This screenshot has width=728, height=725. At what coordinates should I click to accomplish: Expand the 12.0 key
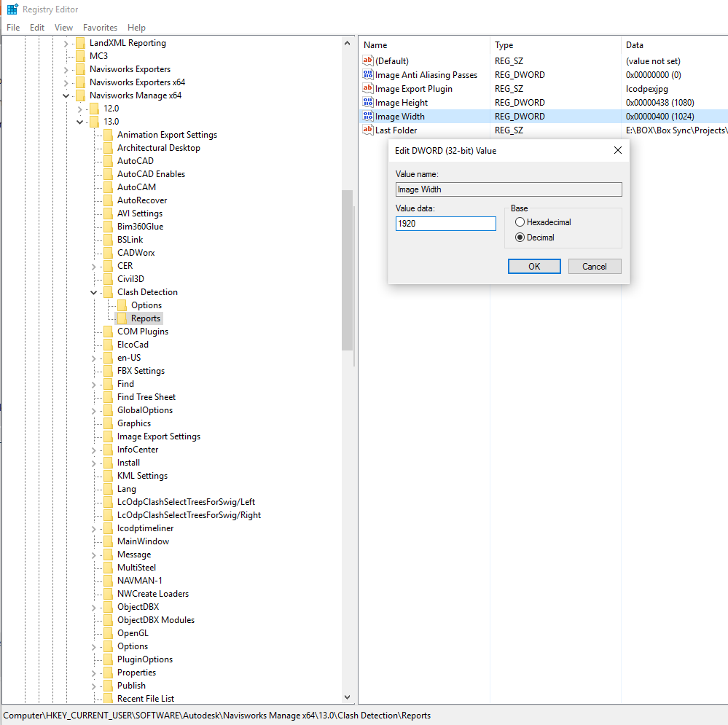[80, 109]
